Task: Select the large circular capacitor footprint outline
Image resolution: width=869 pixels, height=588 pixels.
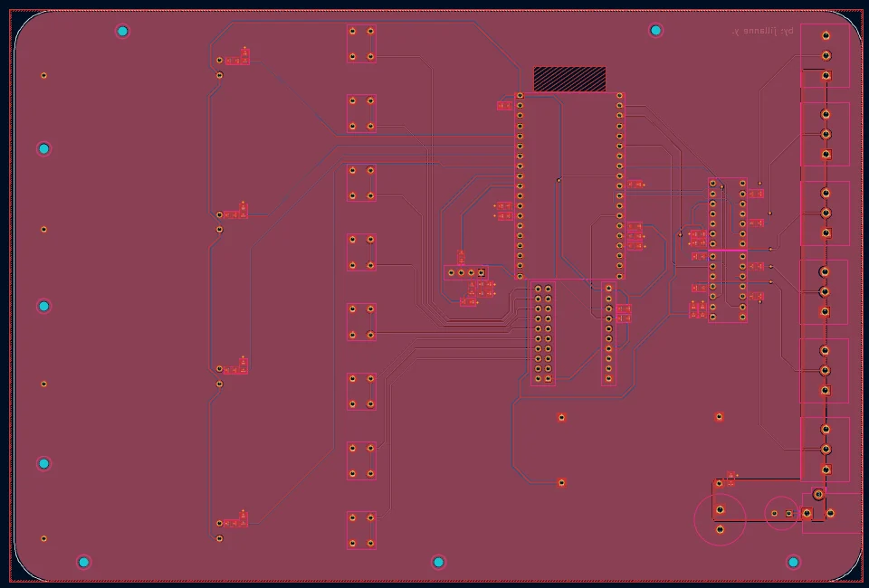Action: click(720, 519)
